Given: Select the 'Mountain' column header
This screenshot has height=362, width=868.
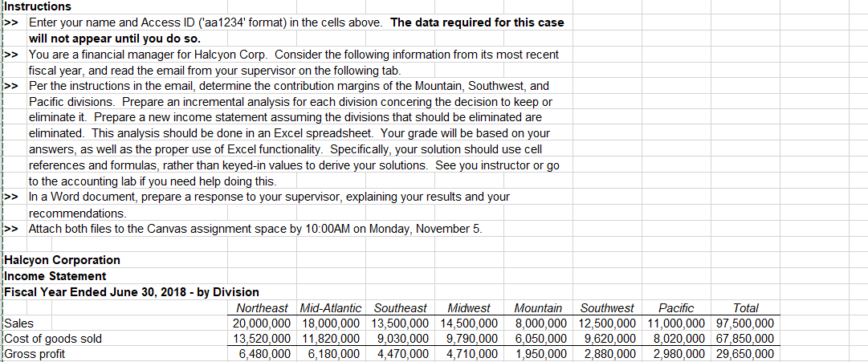Looking at the screenshot, I should tap(538, 307).
